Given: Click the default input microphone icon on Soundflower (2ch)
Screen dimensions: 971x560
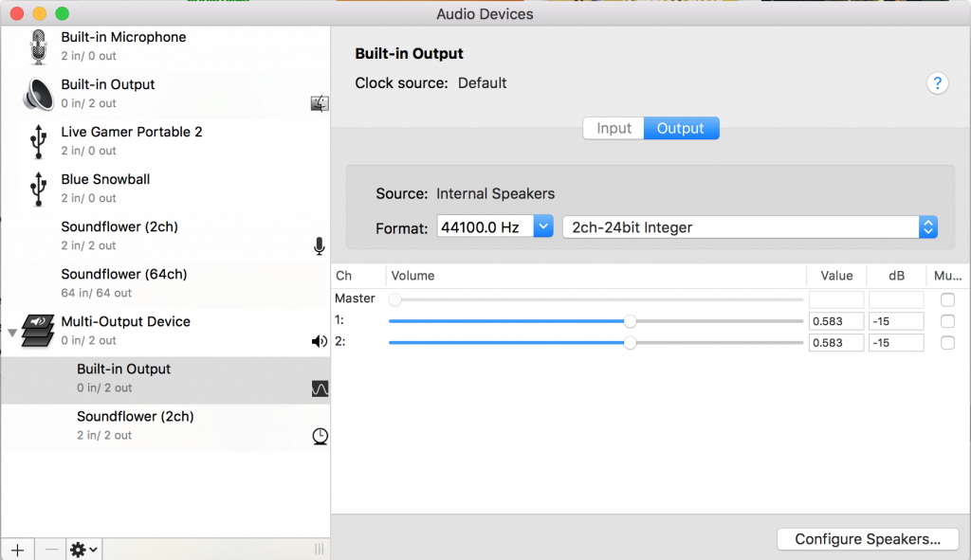Looking at the screenshot, I should point(319,245).
